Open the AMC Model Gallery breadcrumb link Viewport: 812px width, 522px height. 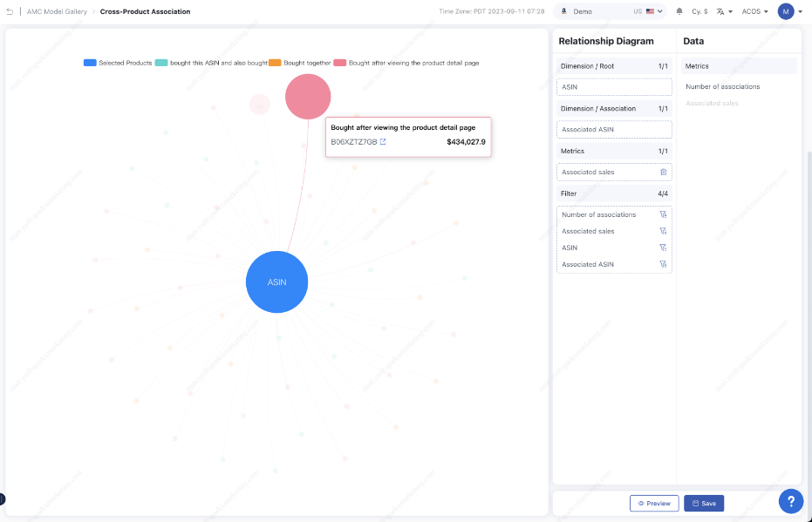57,11
